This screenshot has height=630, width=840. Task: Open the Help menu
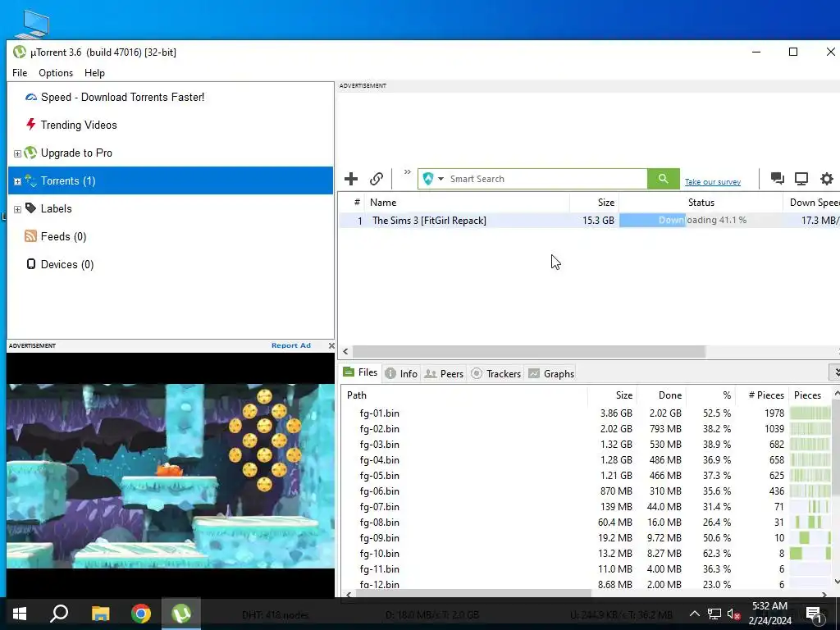[94, 73]
